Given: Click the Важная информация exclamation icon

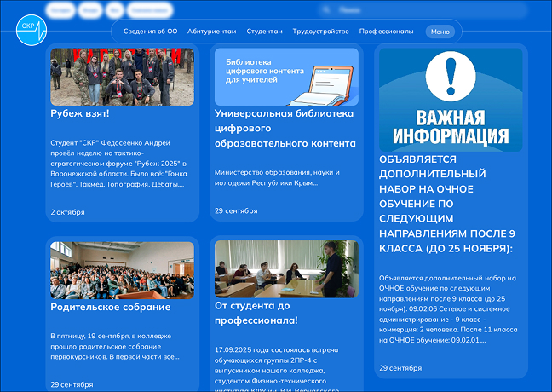Looking at the screenshot, I should 451,75.
